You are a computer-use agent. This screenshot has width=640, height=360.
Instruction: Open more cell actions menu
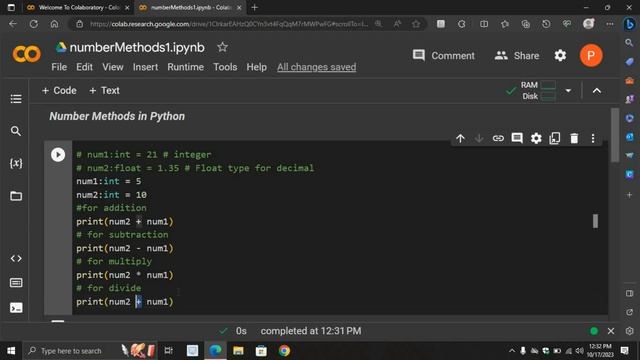(593, 138)
